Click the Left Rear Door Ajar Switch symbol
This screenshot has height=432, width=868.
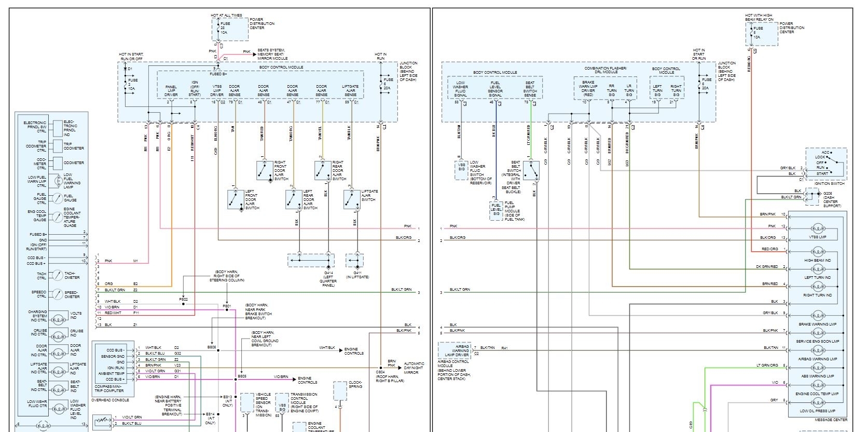294,199
